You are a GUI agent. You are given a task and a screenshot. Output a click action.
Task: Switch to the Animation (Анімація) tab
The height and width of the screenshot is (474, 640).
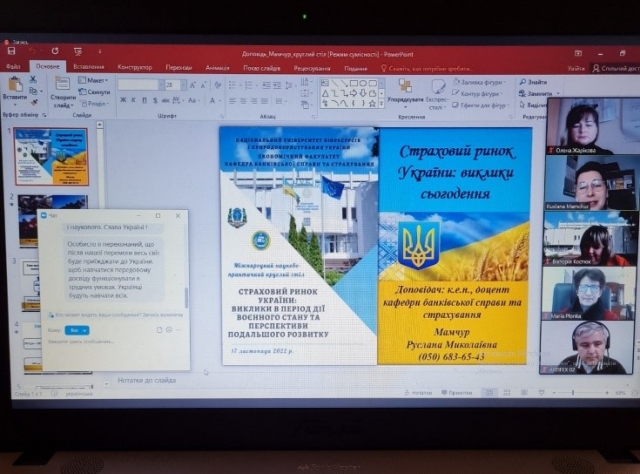click(217, 68)
